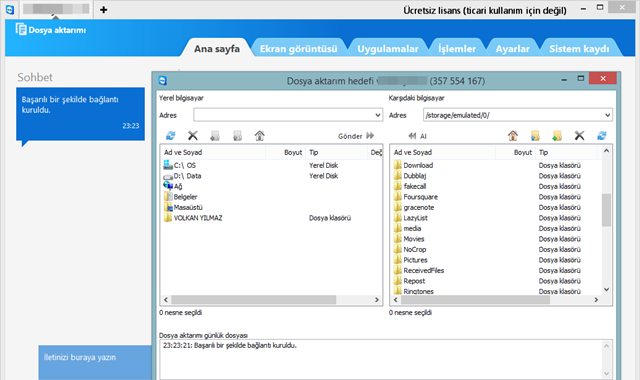Select the remote Download folder
Screen dimensions: 640x380
click(413, 165)
